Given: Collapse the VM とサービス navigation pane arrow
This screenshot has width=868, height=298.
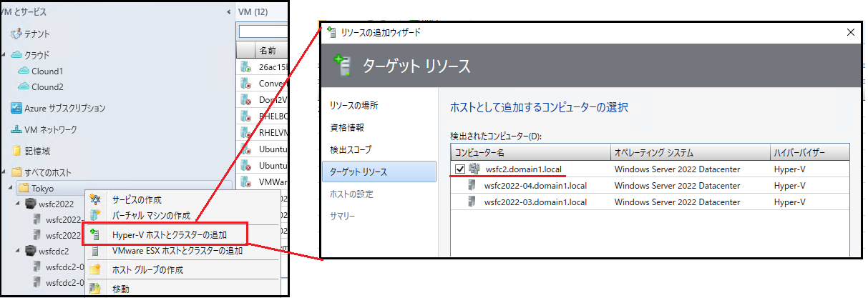Looking at the screenshot, I should point(229,12).
